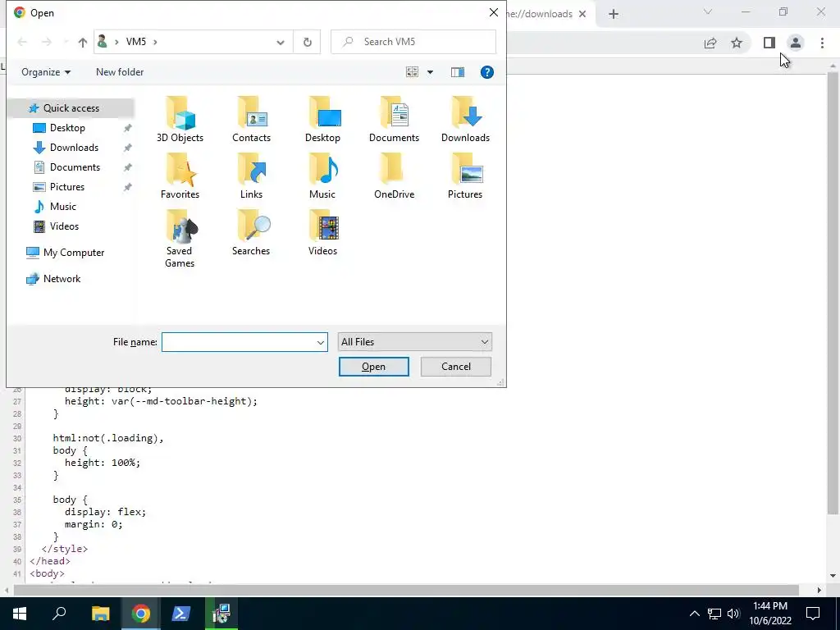The height and width of the screenshot is (630, 840).
Task: Create a New folder
Action: 120,72
